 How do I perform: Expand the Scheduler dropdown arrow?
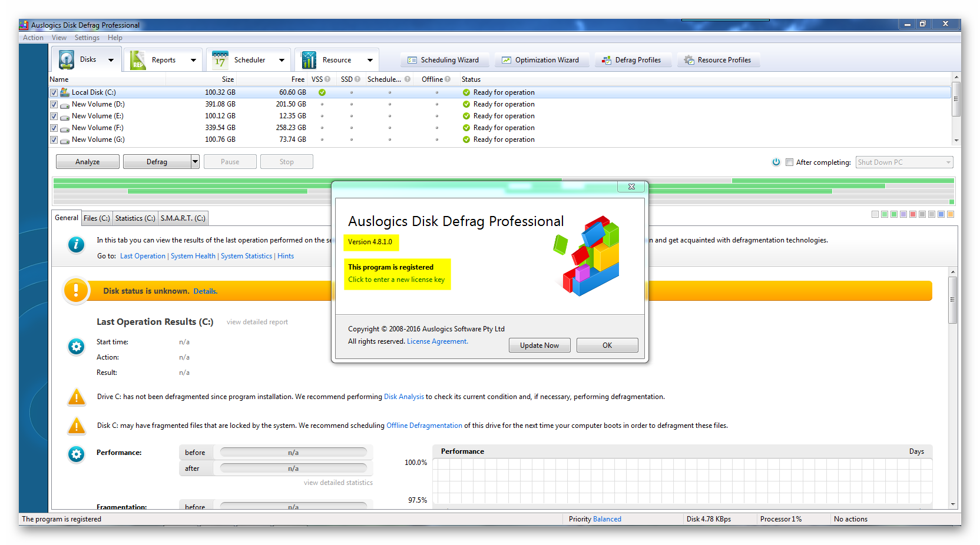[282, 60]
